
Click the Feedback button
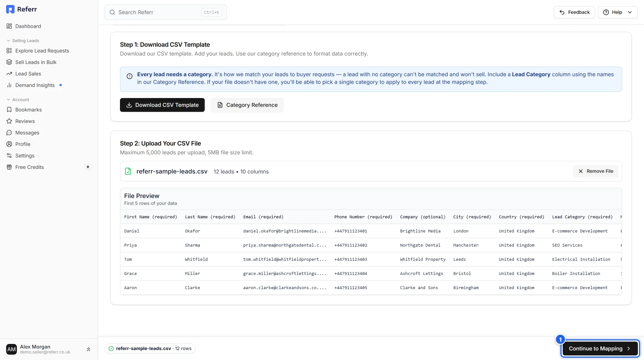click(574, 12)
